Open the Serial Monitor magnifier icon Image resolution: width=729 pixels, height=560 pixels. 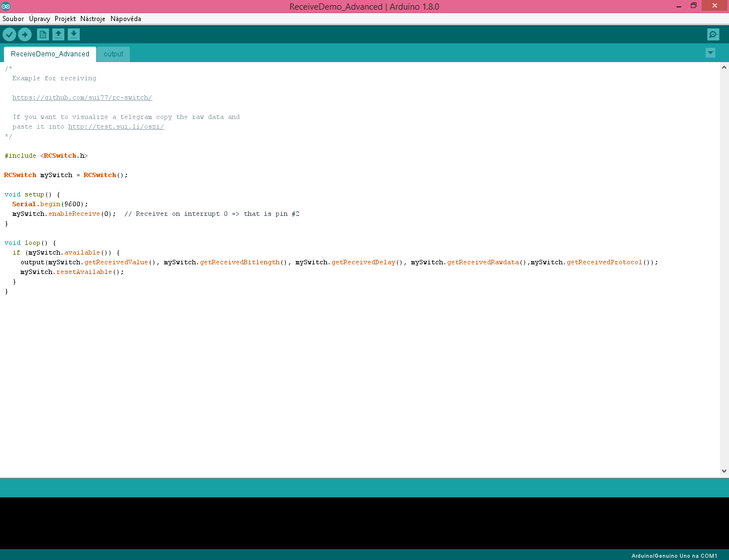coord(713,35)
